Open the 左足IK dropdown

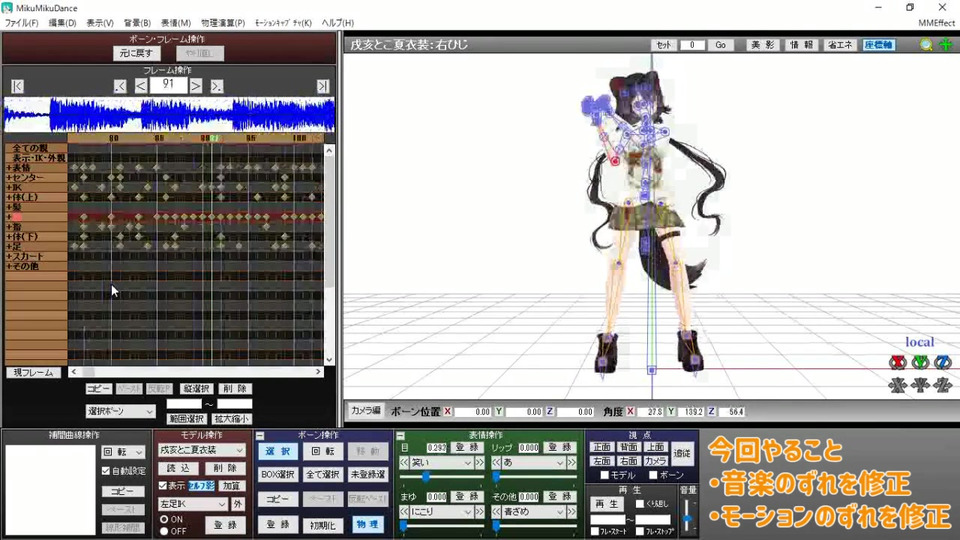(x=193, y=504)
